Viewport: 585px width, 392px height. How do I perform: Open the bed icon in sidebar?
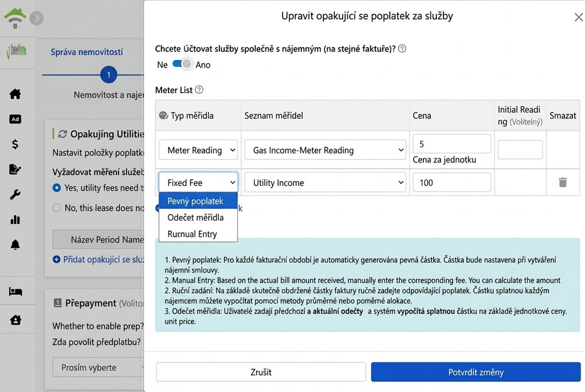pyautogui.click(x=15, y=291)
